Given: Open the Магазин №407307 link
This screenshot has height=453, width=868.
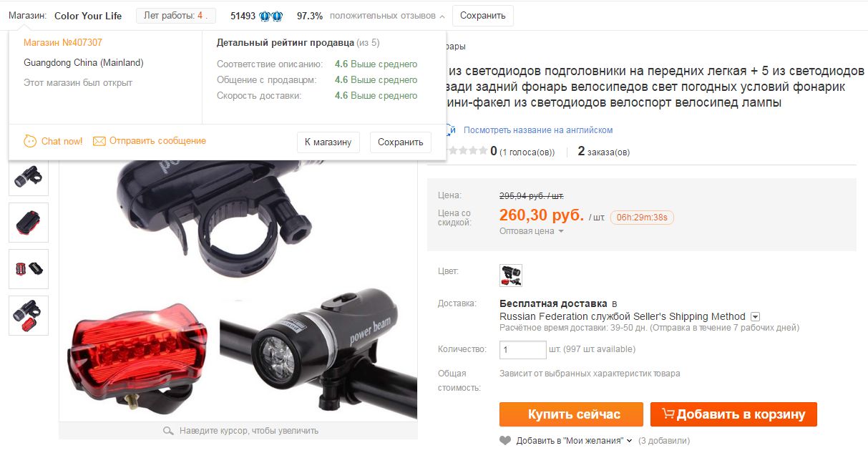Looking at the screenshot, I should tap(63, 43).
